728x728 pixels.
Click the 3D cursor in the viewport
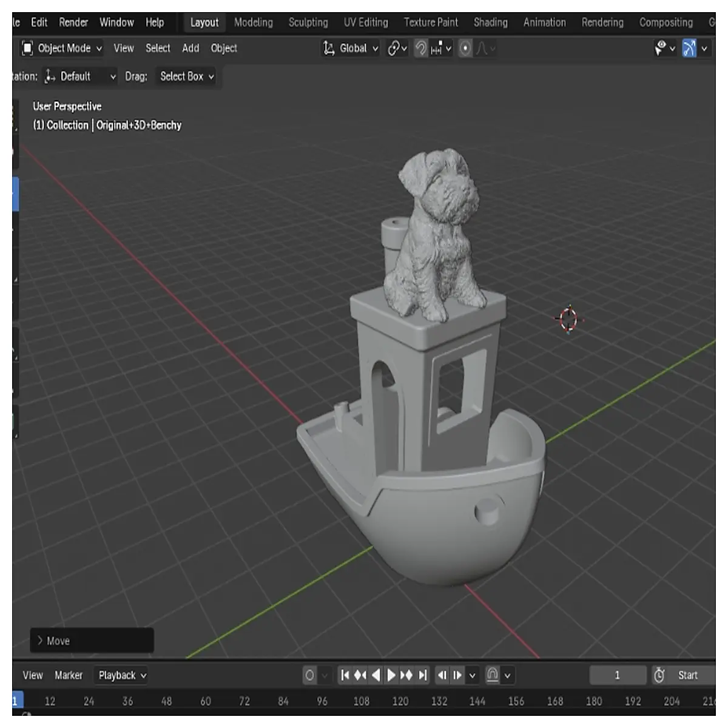point(568,318)
